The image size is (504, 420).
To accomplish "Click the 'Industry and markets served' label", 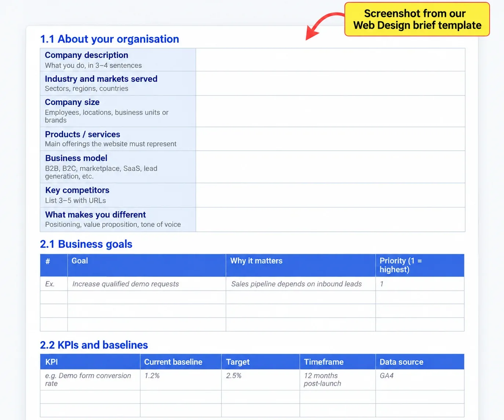I will 101,79.
